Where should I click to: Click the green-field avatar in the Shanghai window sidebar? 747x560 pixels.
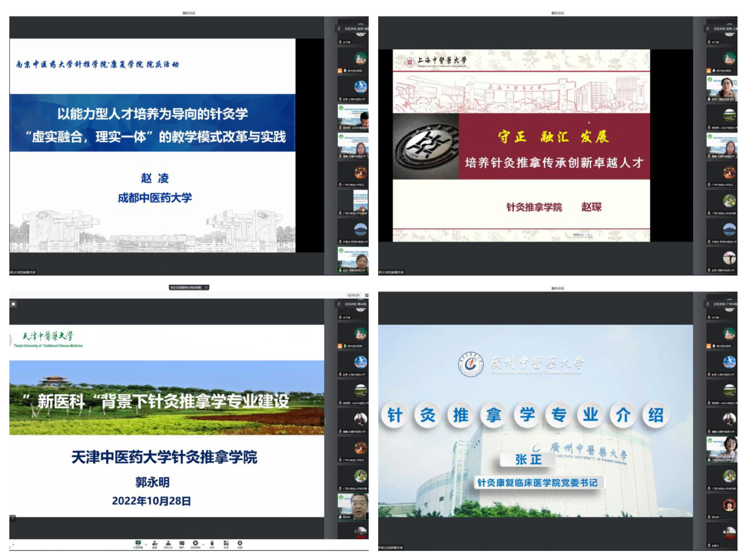(729, 115)
